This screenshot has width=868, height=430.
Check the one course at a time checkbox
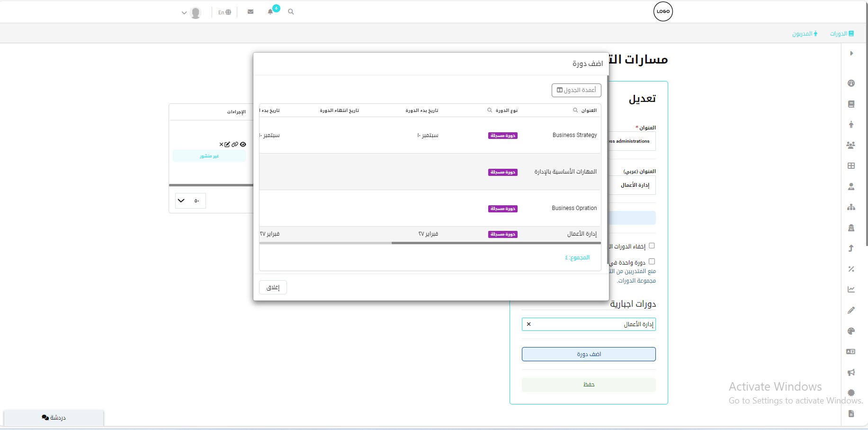click(652, 262)
